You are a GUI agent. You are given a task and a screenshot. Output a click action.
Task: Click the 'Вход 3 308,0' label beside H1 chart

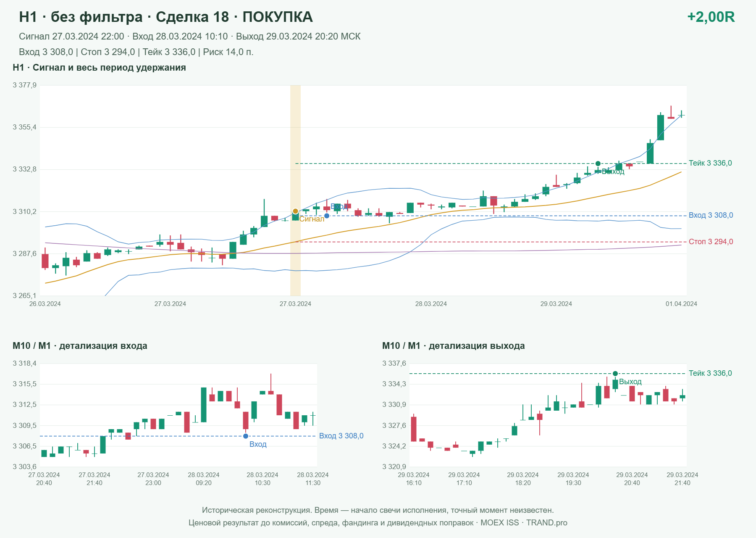(711, 215)
